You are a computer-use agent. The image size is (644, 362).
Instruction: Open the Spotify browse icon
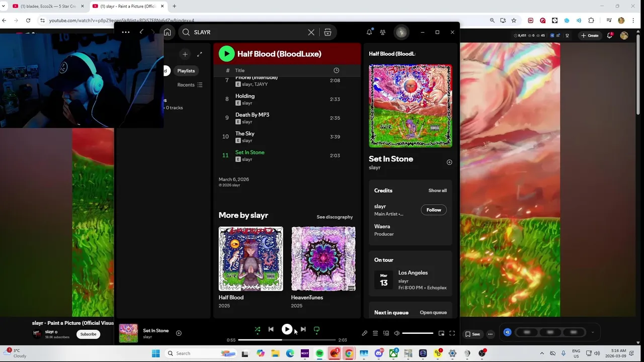pos(328,32)
